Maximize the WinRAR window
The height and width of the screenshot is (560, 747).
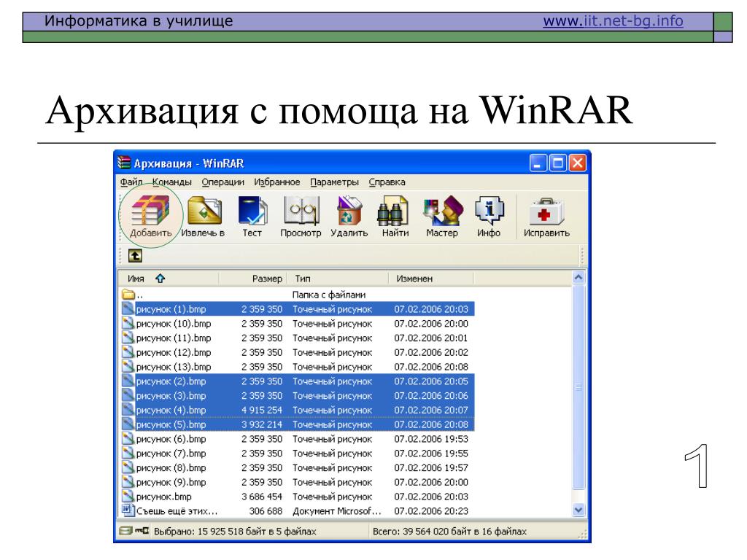(x=558, y=163)
